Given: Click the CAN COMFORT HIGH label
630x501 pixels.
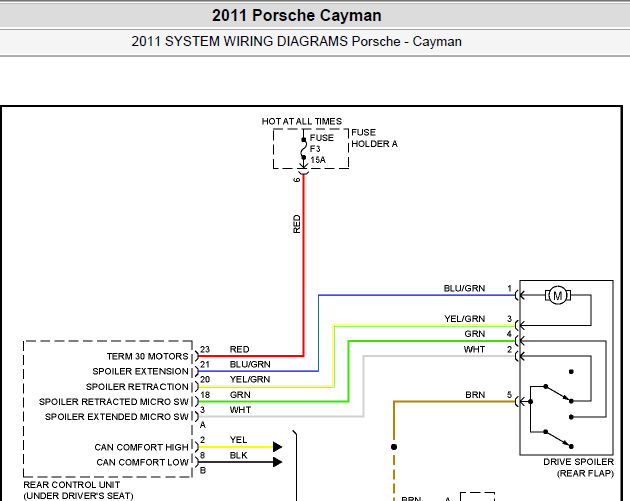Looking at the screenshot, I should [141, 447].
